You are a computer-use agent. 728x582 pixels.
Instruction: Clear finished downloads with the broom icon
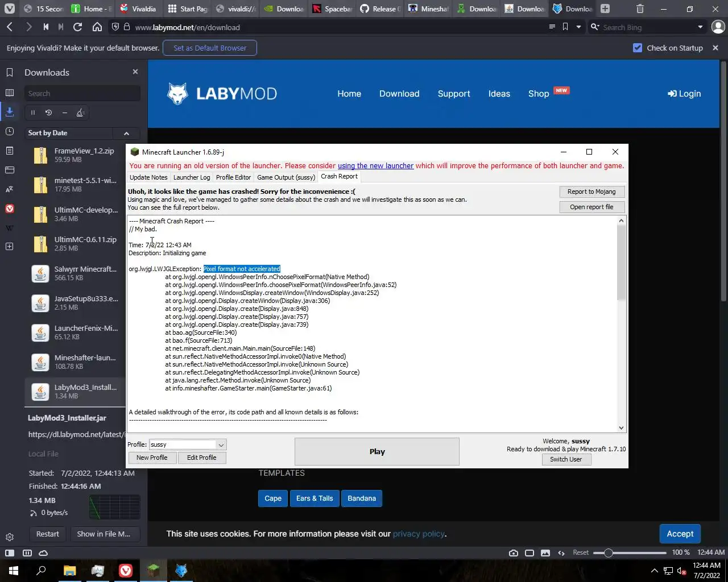click(80, 113)
